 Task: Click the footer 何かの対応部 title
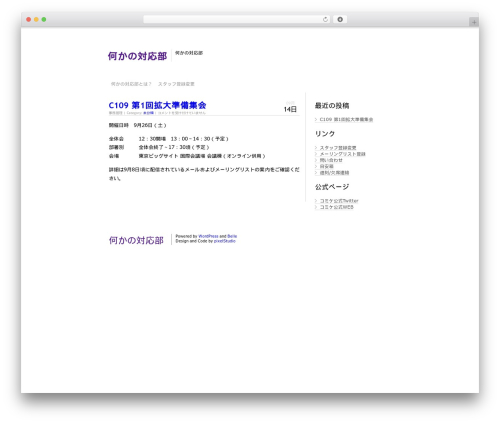(x=136, y=240)
